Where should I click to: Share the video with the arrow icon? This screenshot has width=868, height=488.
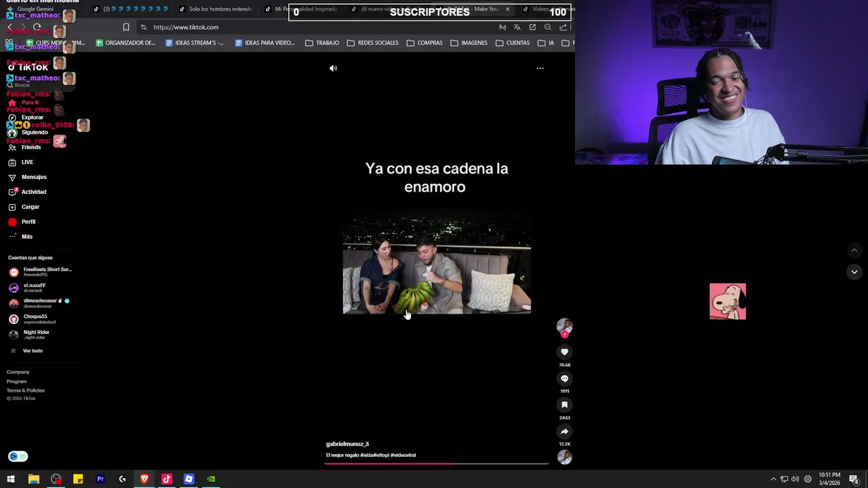tap(564, 432)
